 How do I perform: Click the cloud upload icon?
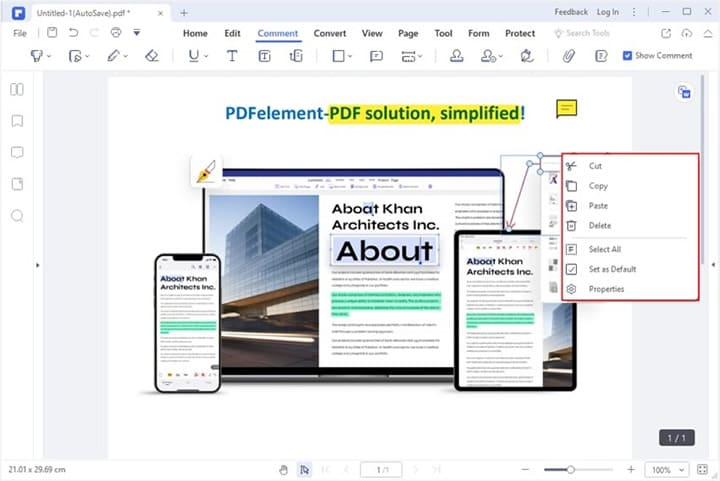click(687, 33)
